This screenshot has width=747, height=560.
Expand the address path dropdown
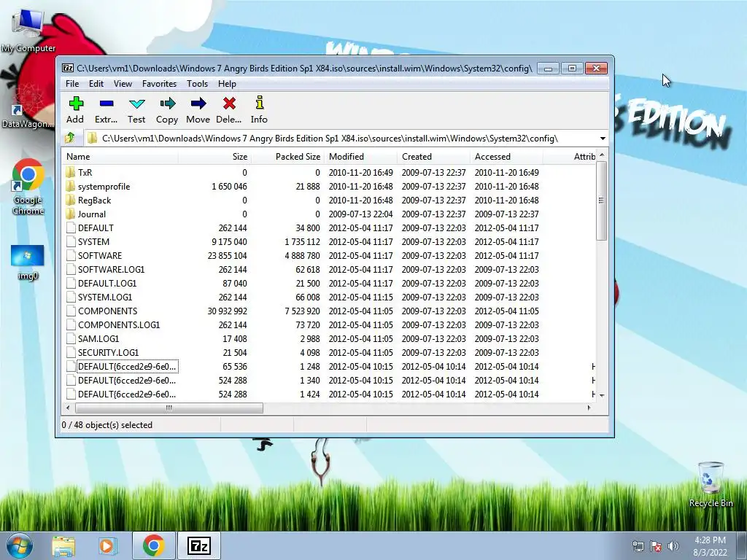(x=603, y=139)
